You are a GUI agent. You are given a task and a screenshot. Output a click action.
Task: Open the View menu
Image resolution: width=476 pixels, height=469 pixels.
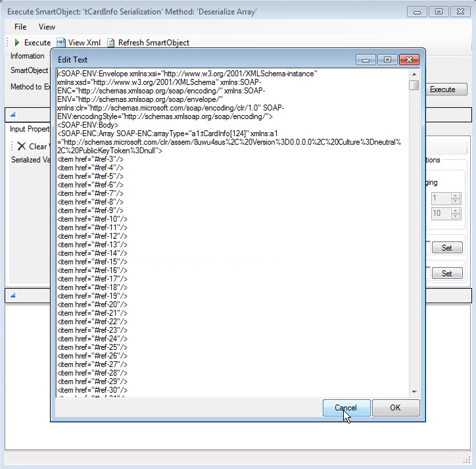click(x=47, y=27)
